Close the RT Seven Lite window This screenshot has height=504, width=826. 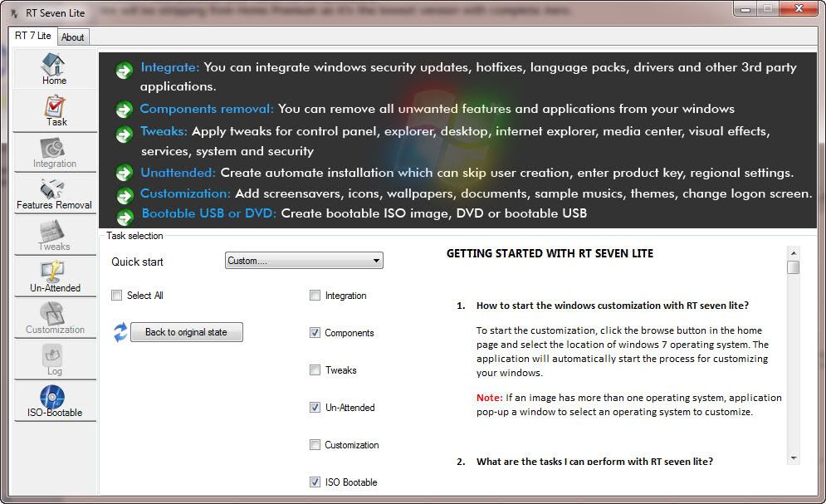point(799,9)
